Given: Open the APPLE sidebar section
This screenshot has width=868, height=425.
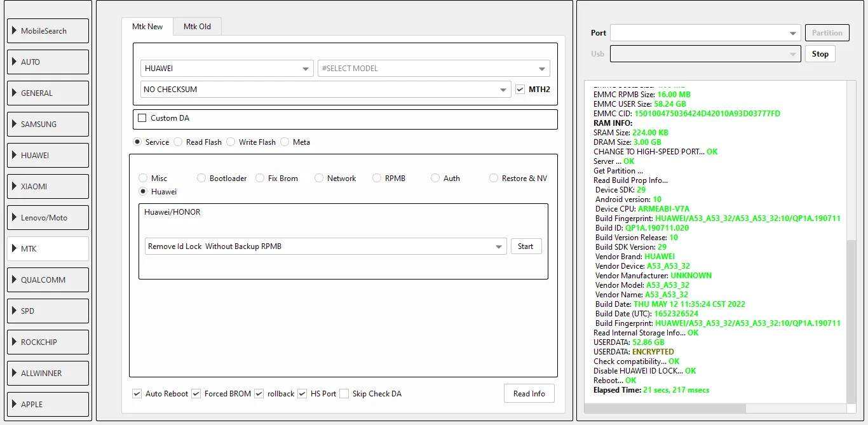Looking at the screenshot, I should coord(48,405).
